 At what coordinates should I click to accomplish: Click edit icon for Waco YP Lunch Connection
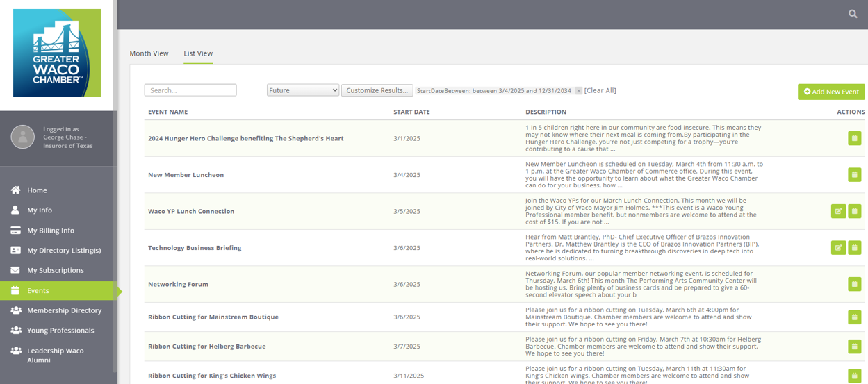pyautogui.click(x=838, y=211)
